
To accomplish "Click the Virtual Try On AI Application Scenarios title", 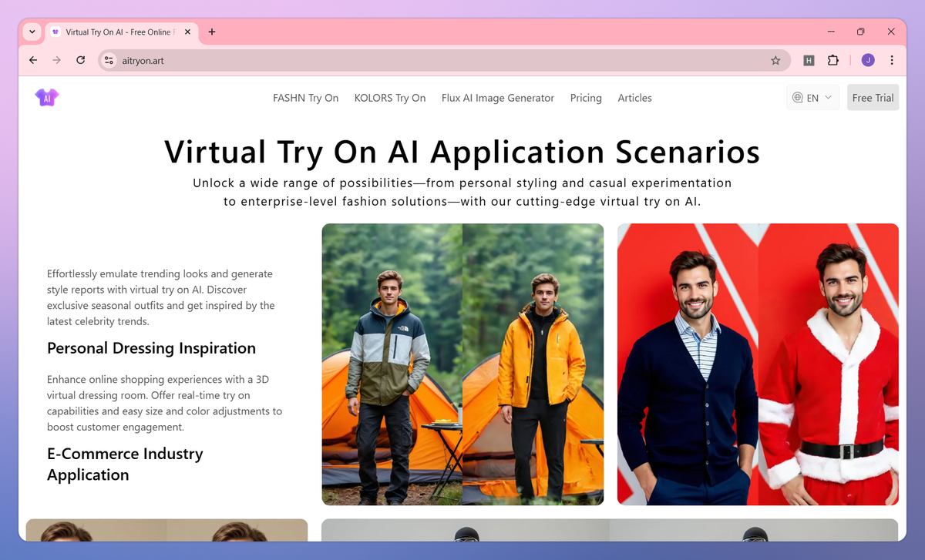I will tap(462, 152).
